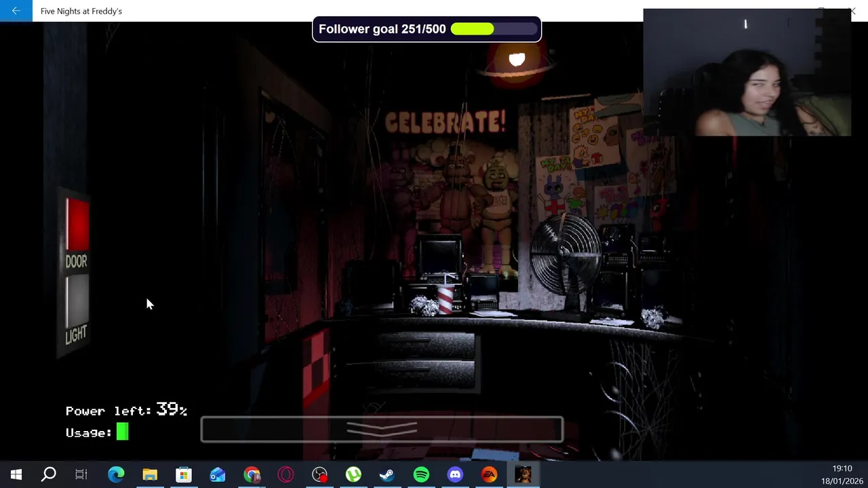Click the Five Nights at Freddy's taskbar icon

click(523, 474)
